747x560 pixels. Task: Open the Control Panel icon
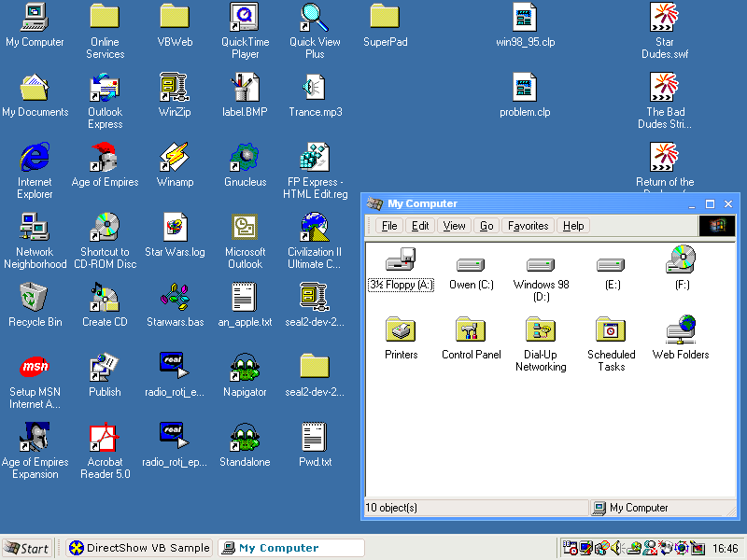coord(471,330)
